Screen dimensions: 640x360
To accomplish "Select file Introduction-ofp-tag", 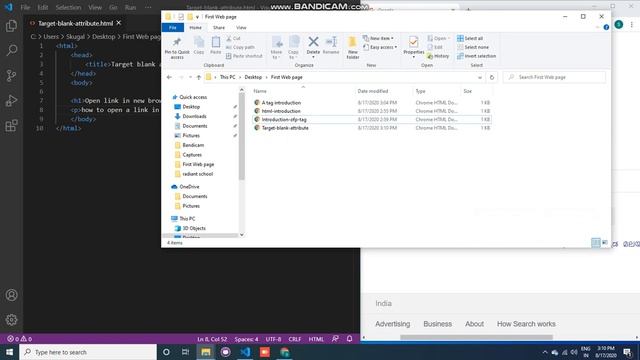I will click(284, 120).
